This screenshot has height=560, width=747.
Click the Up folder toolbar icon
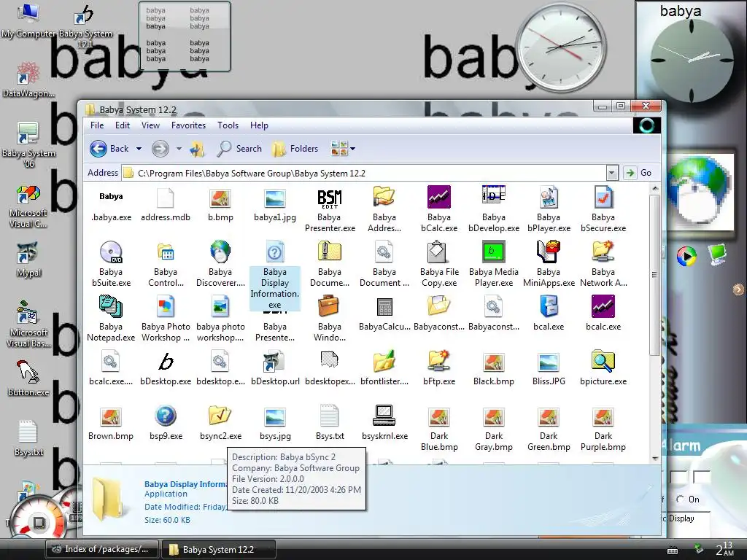tap(197, 149)
